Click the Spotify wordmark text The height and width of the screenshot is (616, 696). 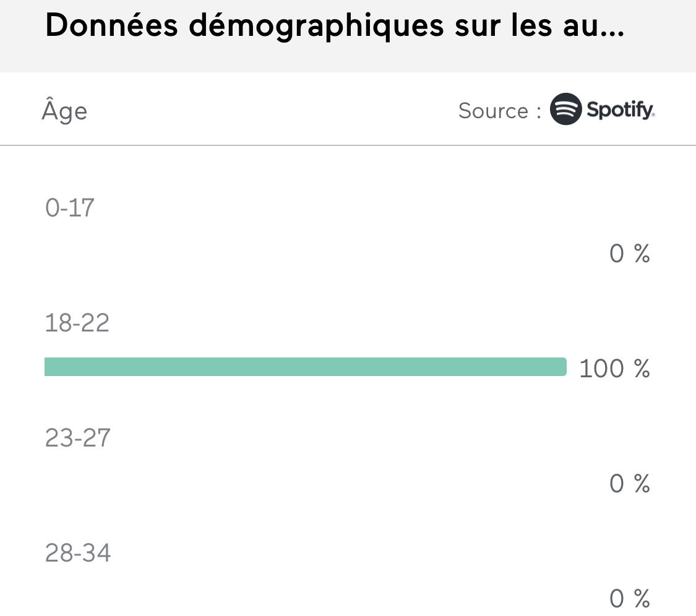620,111
